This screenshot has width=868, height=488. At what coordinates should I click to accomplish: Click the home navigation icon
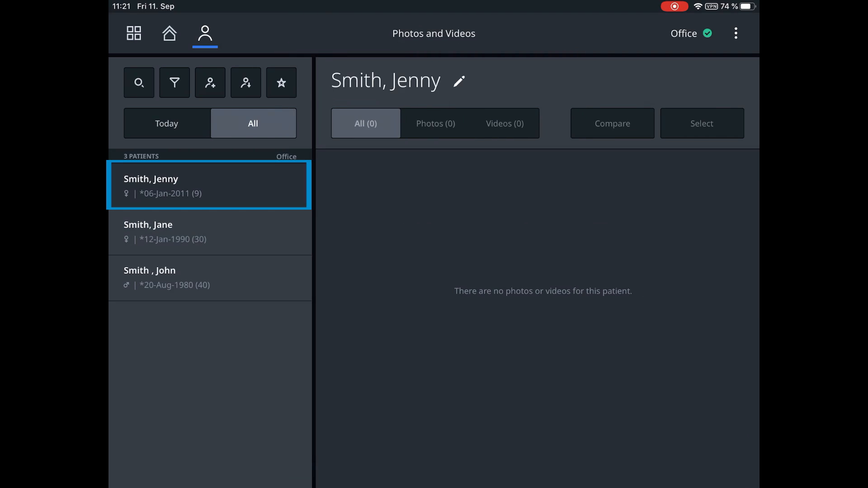tap(170, 33)
